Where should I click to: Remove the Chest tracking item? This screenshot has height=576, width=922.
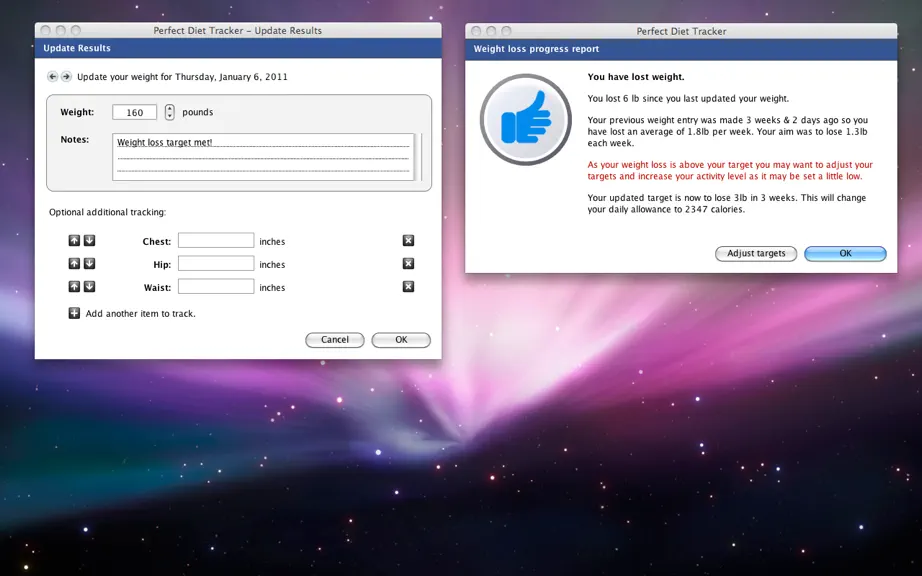coord(408,240)
